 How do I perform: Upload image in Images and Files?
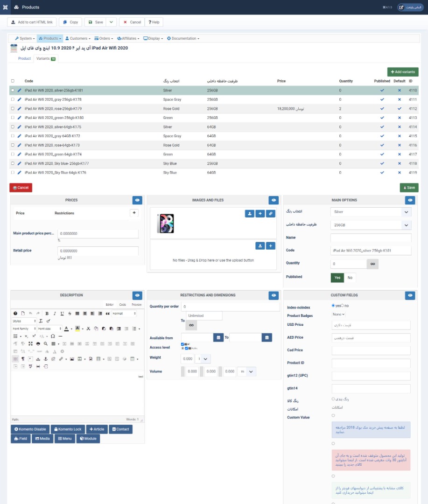[x=250, y=213]
